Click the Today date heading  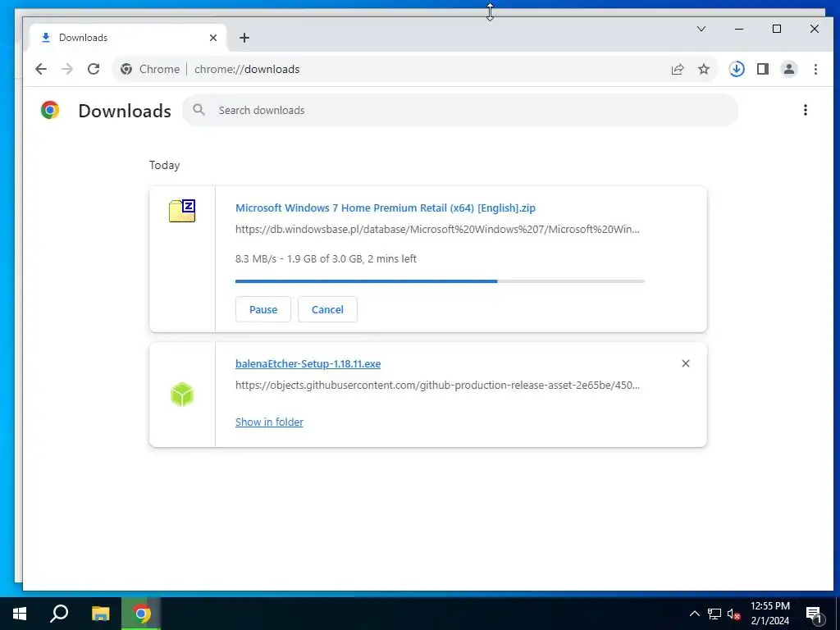pos(164,165)
